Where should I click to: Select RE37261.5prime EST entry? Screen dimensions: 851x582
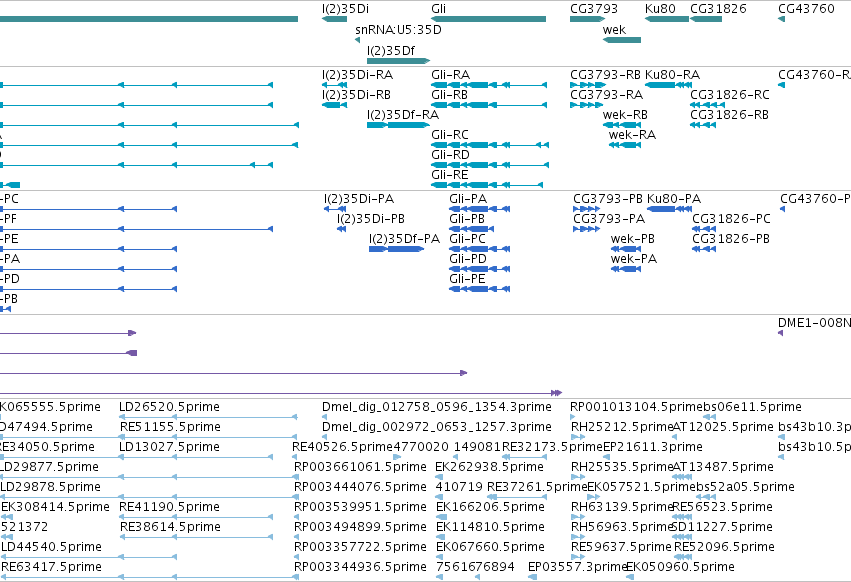tap(537, 487)
